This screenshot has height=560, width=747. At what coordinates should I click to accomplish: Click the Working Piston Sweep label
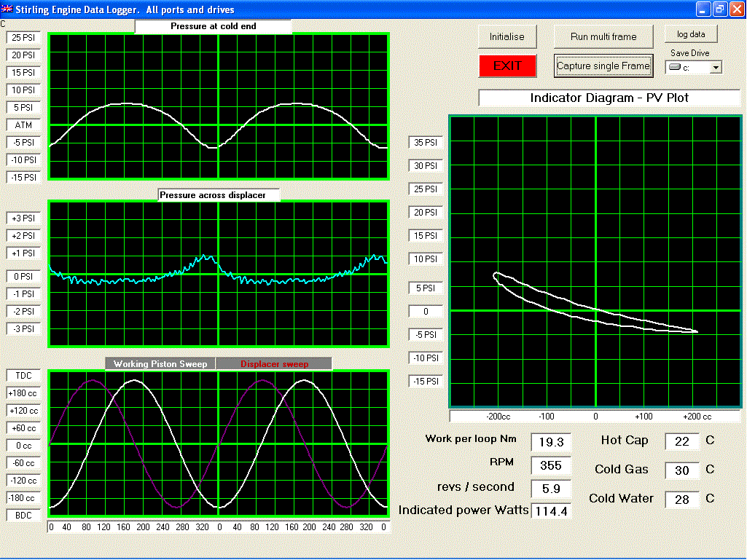[x=160, y=364]
